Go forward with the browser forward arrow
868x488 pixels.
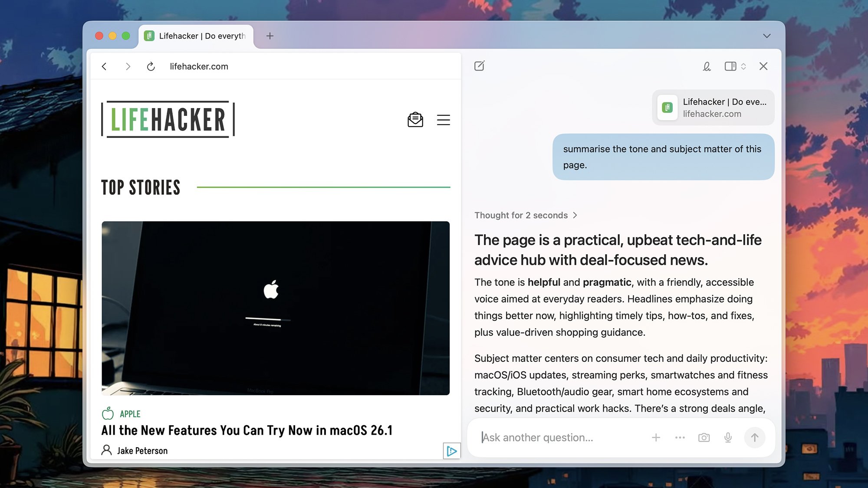tap(128, 66)
